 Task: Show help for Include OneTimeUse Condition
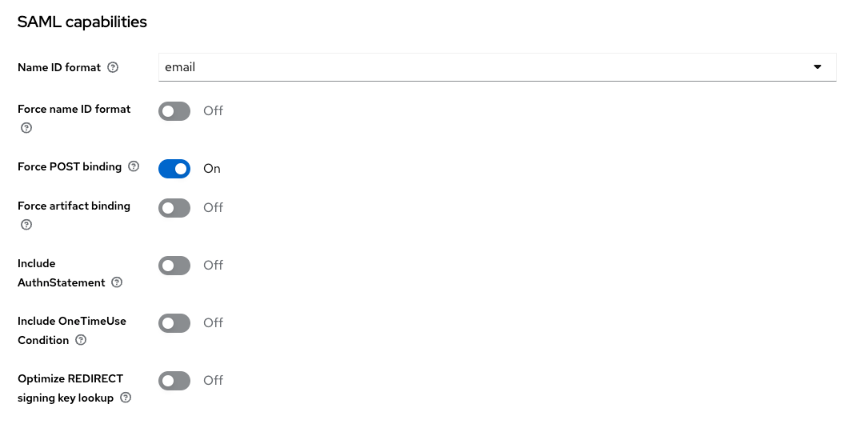pyautogui.click(x=81, y=340)
